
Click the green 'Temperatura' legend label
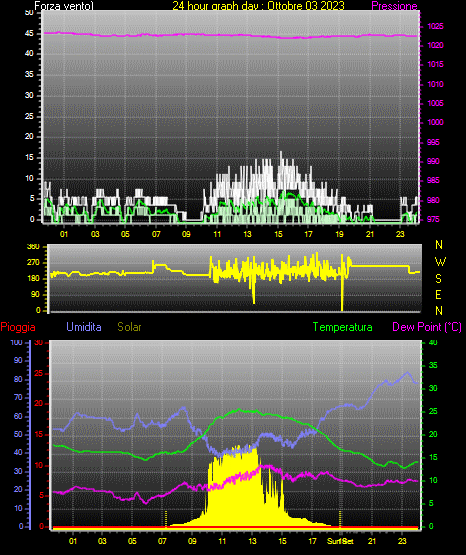(343, 327)
